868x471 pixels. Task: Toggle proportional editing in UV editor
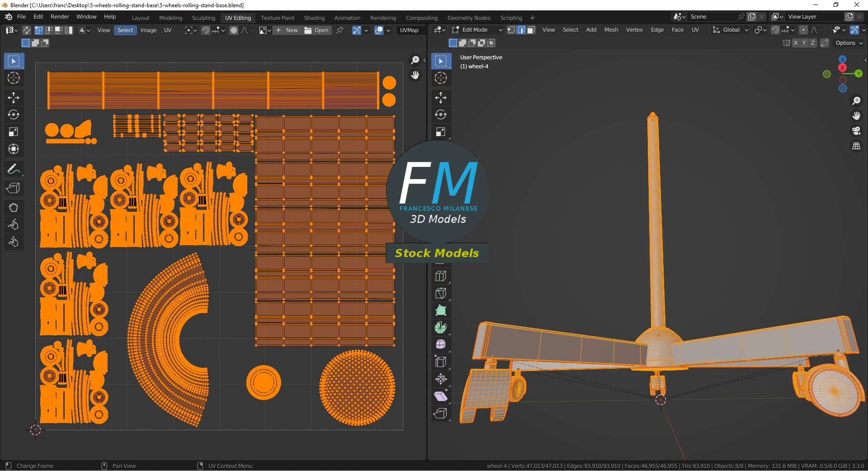pyautogui.click(x=234, y=30)
